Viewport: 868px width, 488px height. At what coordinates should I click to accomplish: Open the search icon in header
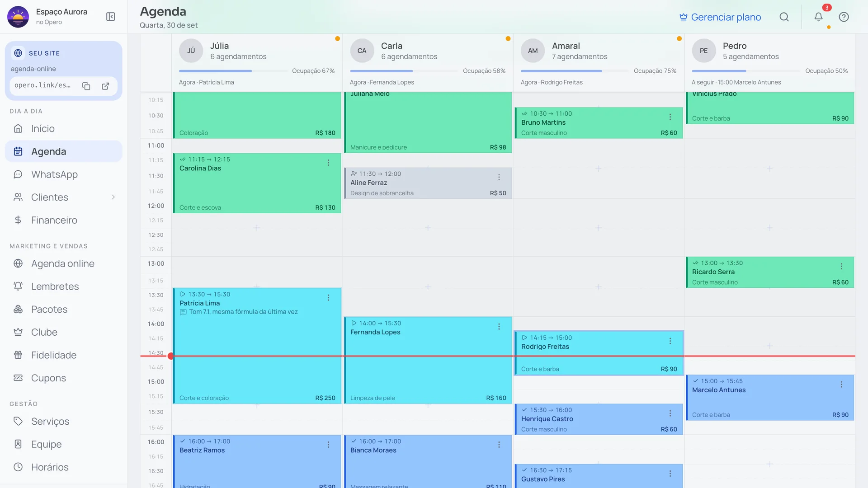784,17
